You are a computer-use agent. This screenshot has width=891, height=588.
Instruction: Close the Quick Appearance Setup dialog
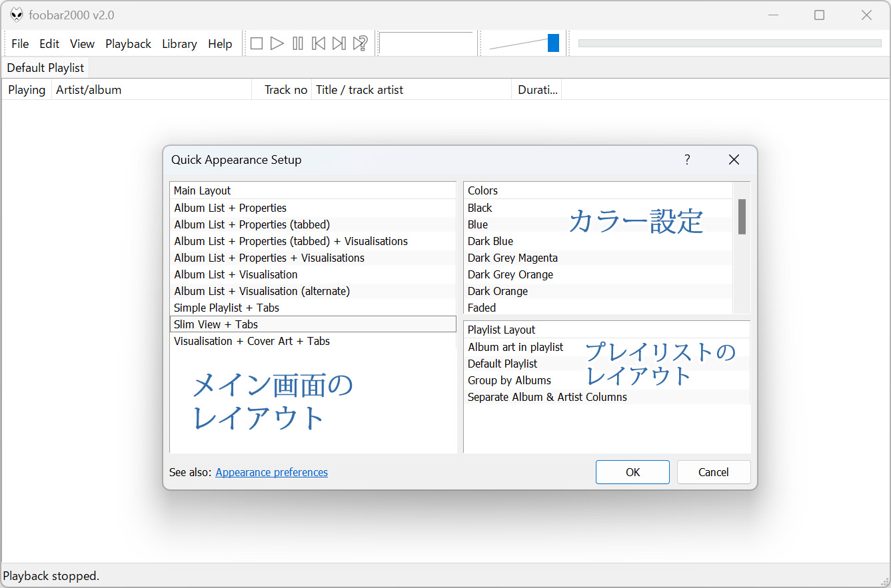pos(734,160)
